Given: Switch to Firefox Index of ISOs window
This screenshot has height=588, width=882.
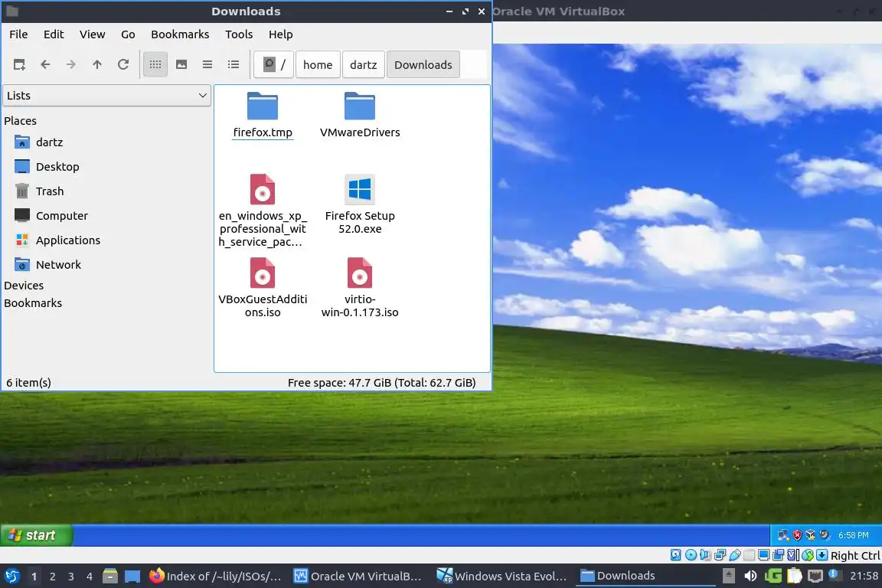Looking at the screenshot, I should click(215, 577).
